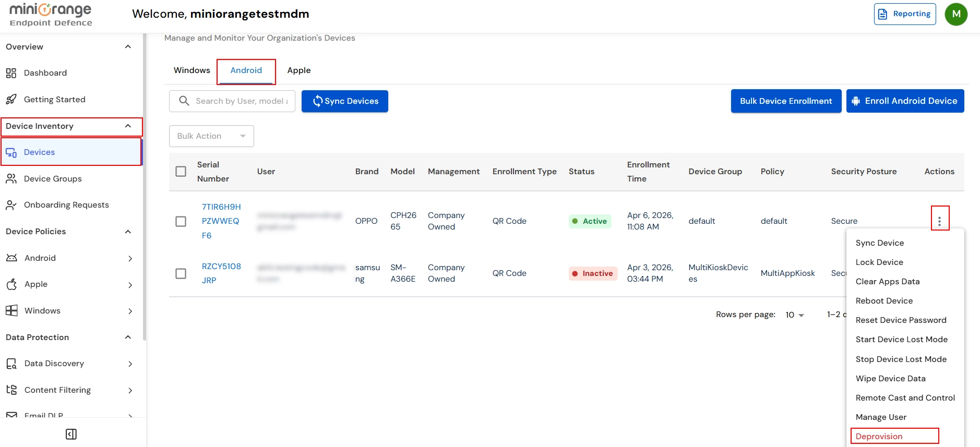Expand Data Discovery submenu chevron
Screen dimensions: 980x447
point(130,364)
